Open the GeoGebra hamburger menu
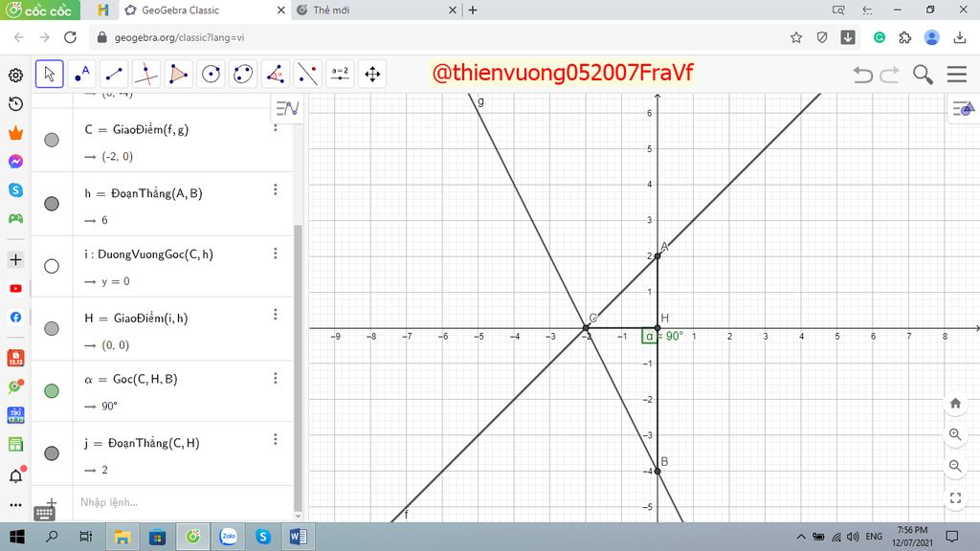Viewport: 980px width, 551px height. tap(957, 75)
